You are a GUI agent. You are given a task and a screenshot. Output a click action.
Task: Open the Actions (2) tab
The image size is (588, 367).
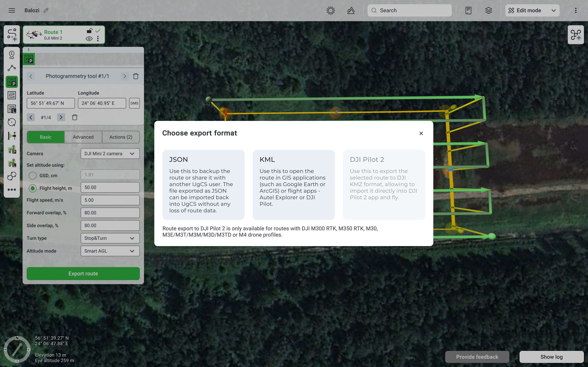pos(121,137)
